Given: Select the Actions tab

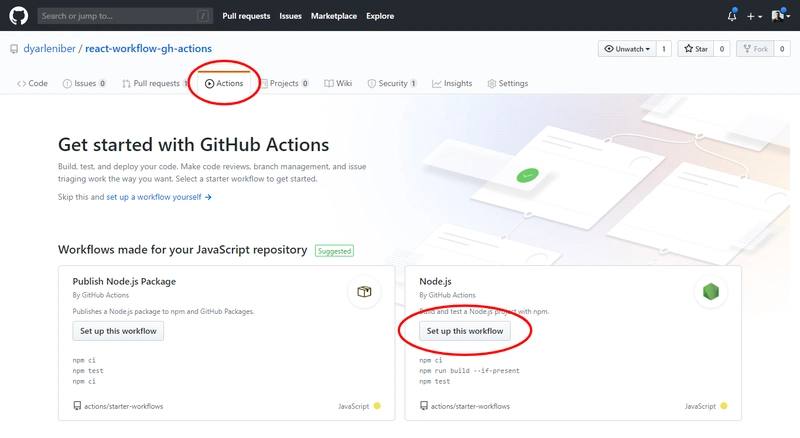Looking at the screenshot, I should coord(224,83).
